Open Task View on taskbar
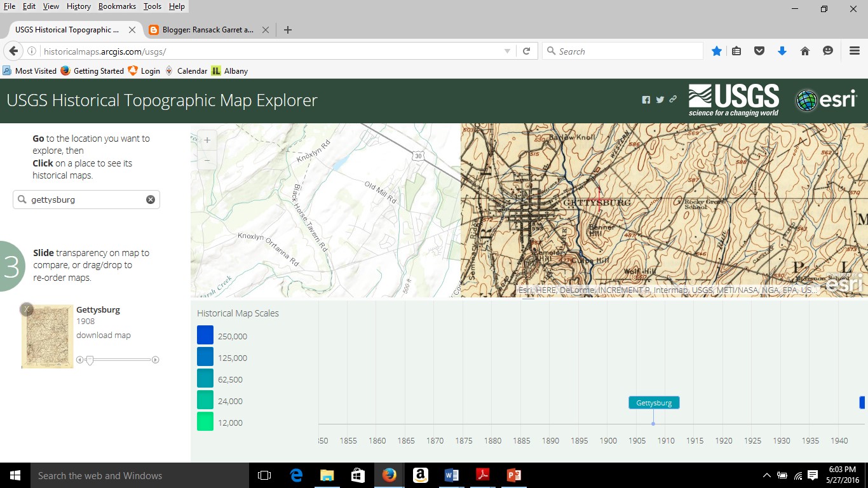Viewport: 868px width, 488px height. pyautogui.click(x=264, y=475)
